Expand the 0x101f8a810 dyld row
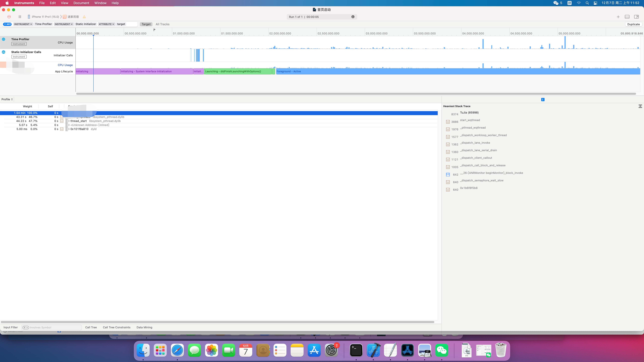 69,129
